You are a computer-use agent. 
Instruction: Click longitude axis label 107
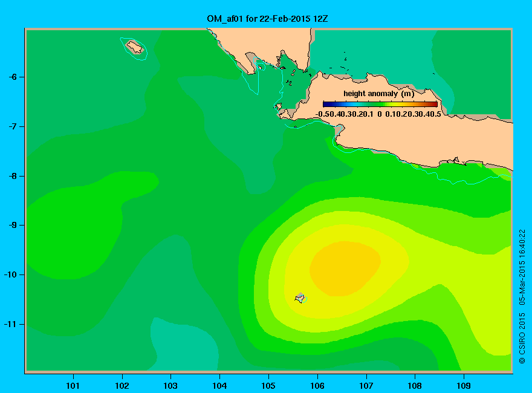pyautogui.click(x=366, y=386)
